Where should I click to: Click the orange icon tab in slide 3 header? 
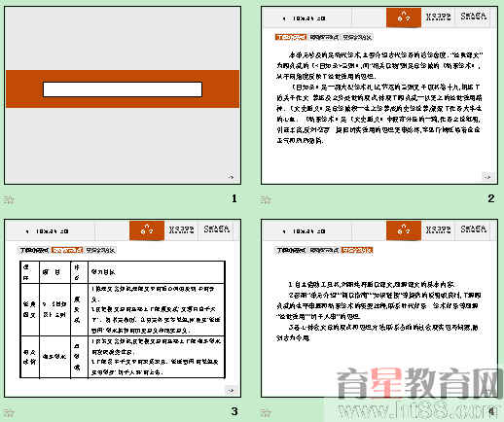click(x=147, y=230)
